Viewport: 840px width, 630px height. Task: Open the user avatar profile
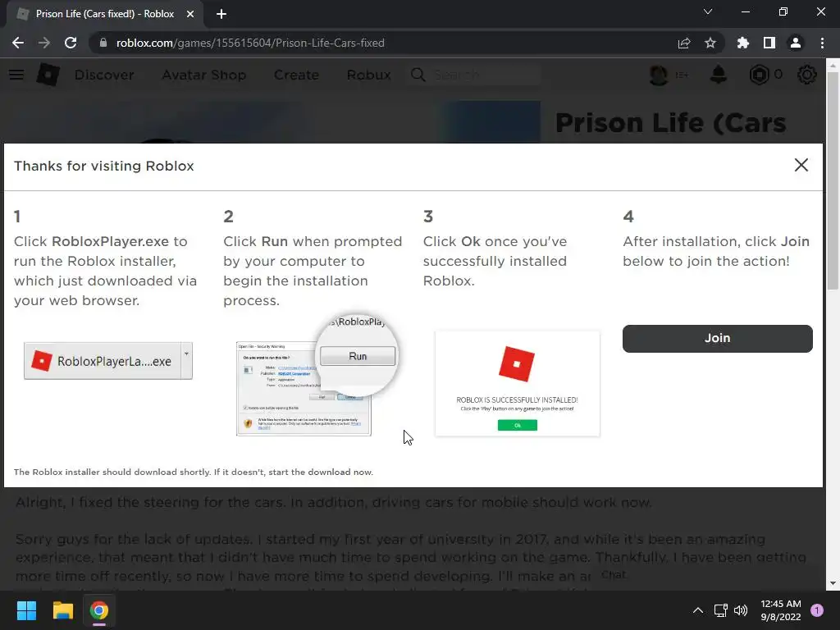[x=659, y=75]
